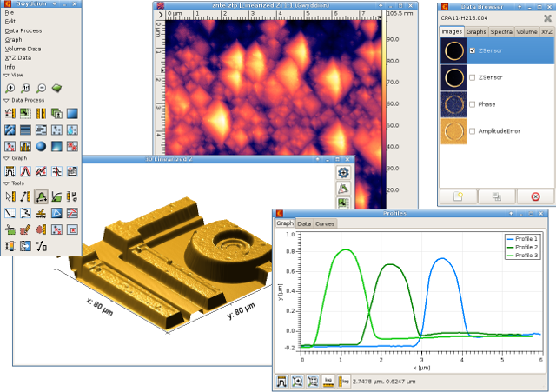This screenshot has width=556, height=392.
Task: Check the Phase channel checkbox
Action: pyautogui.click(x=473, y=104)
